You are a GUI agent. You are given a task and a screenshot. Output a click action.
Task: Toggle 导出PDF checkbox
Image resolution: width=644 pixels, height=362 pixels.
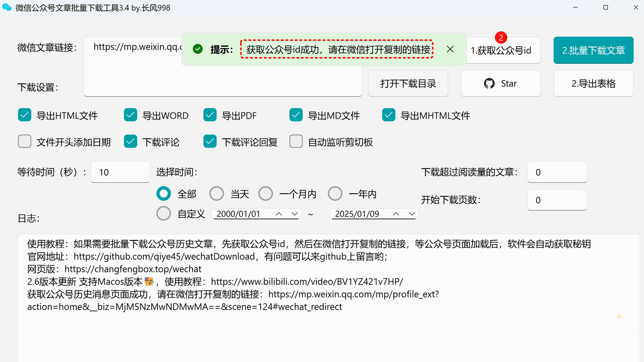click(210, 115)
